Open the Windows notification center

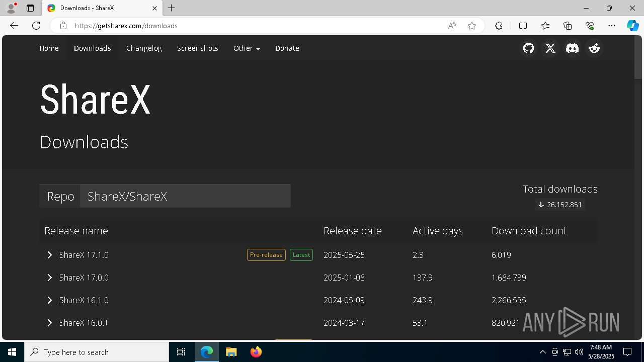628,352
